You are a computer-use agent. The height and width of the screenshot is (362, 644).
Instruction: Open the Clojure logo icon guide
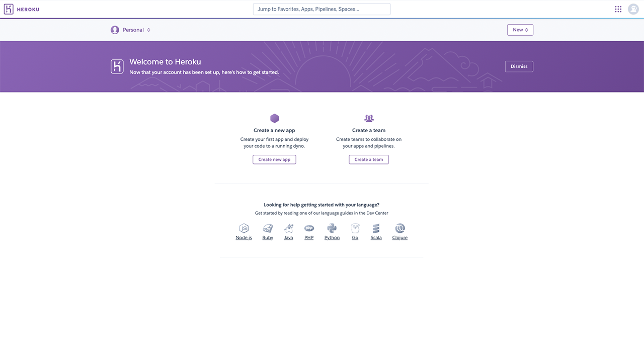400,228
